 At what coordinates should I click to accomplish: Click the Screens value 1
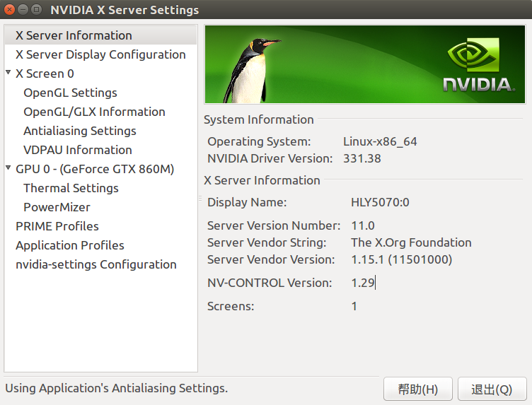point(354,306)
